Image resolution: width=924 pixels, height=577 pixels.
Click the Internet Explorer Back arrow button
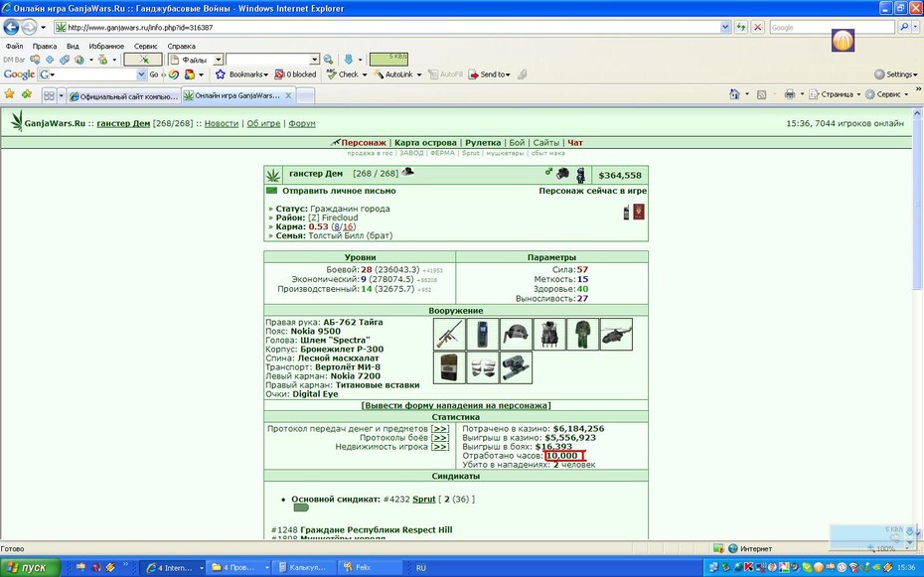pos(11,27)
